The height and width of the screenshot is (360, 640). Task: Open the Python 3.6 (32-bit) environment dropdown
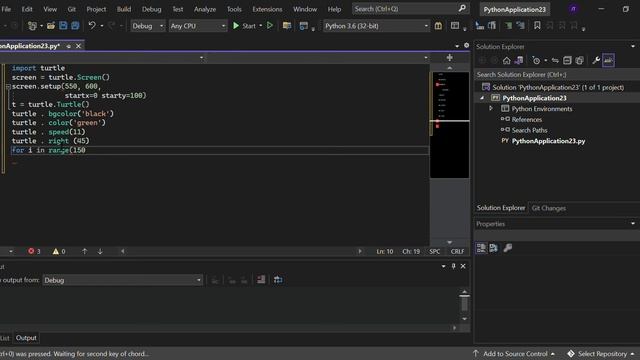pos(376,26)
